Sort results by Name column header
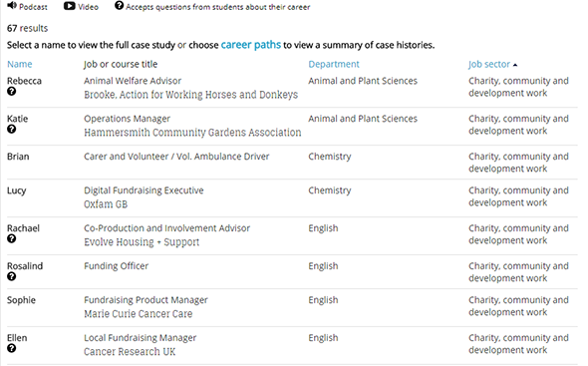The width and height of the screenshot is (588, 366). 20,64
